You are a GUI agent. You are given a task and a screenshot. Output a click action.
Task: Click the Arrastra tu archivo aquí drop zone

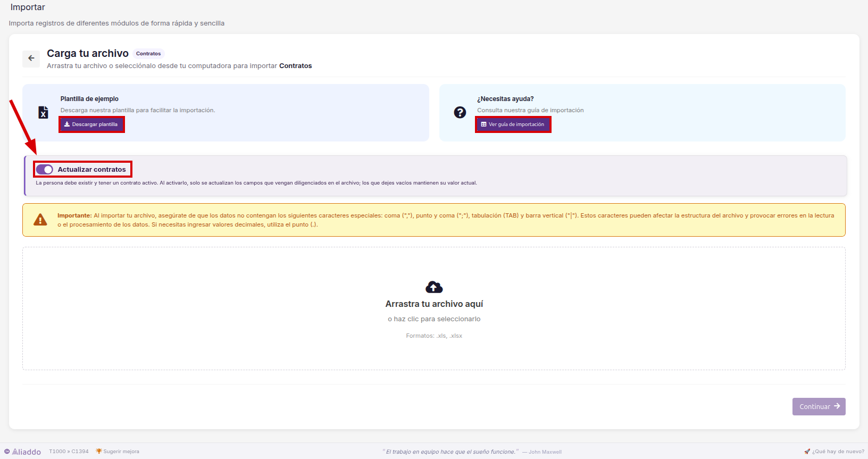[434, 308]
